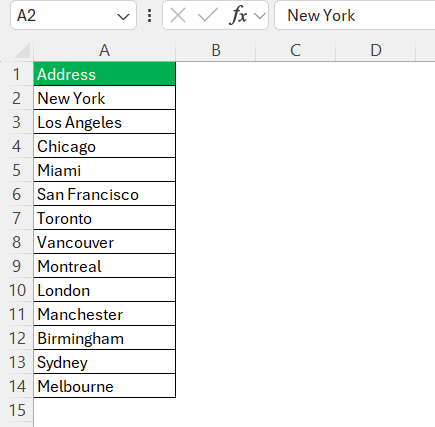Click the Enter checkmark icon in formula bar
This screenshot has height=427, width=435.
pyautogui.click(x=207, y=15)
